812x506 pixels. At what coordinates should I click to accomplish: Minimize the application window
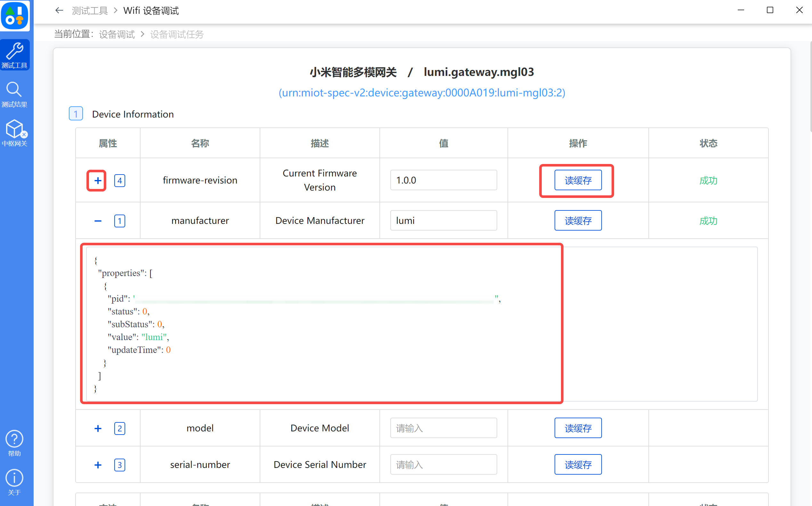[x=741, y=10]
